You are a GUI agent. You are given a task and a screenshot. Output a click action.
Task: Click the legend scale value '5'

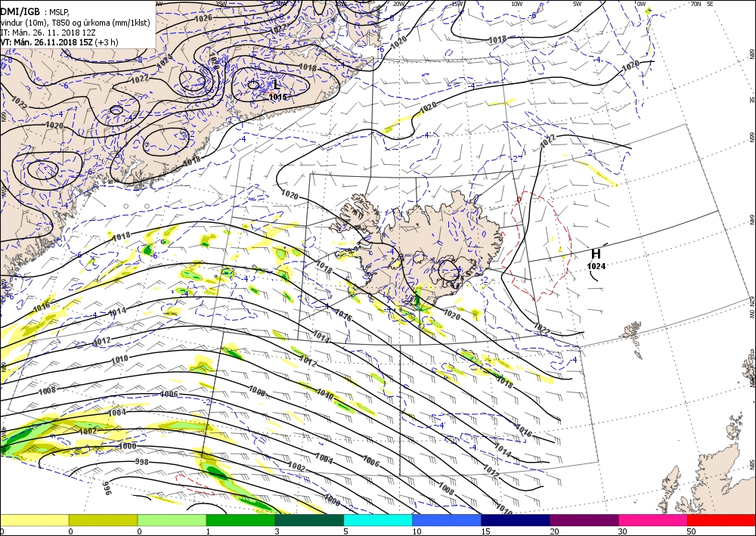click(345, 531)
